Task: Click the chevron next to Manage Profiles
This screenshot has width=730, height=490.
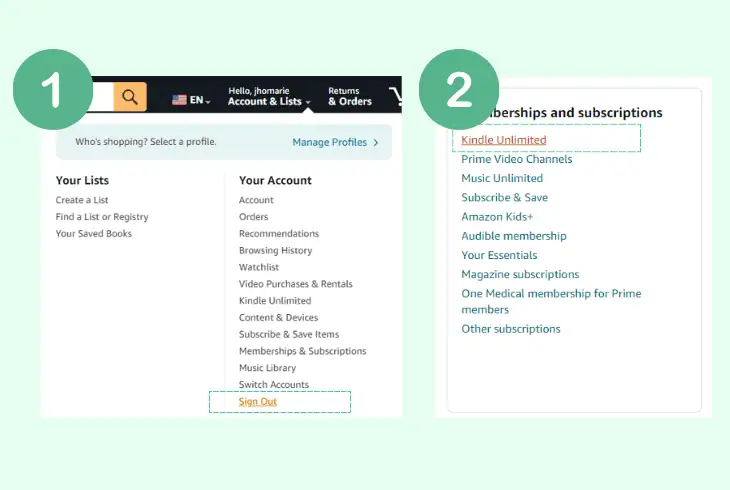Action: point(375,143)
